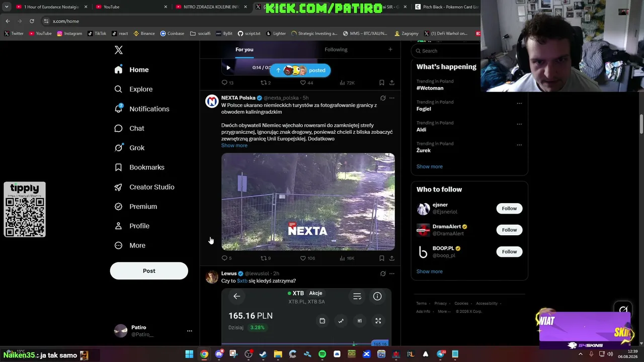Viewport: 644px width, 362px height.
Task: View analytics of the NEXTA post (16K views)
Action: pyautogui.click(x=347, y=258)
